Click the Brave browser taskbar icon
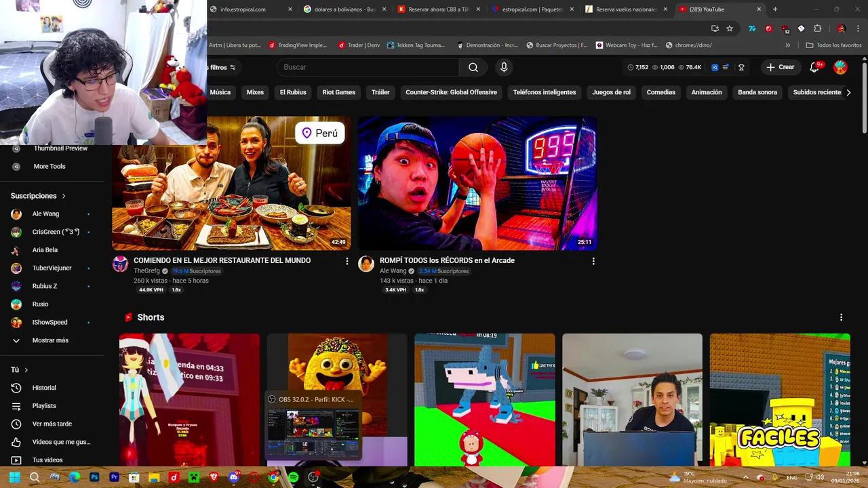This screenshot has width=868, height=488. point(214,477)
